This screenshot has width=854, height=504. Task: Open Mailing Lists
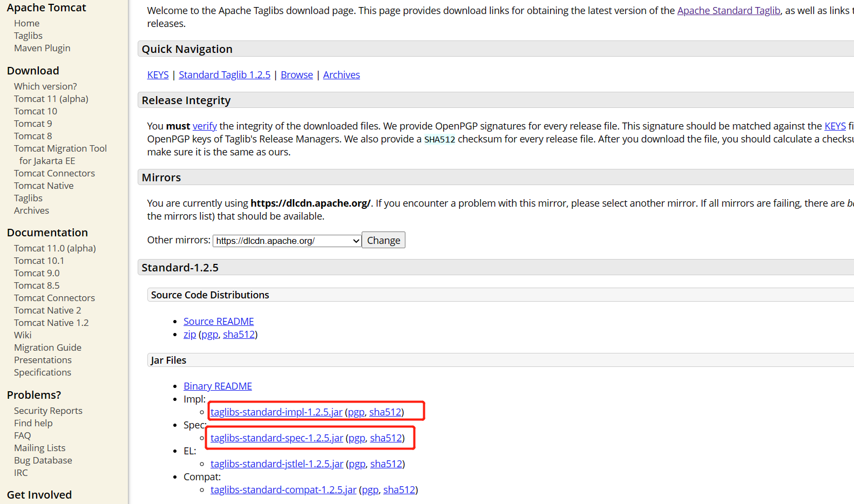click(x=39, y=448)
